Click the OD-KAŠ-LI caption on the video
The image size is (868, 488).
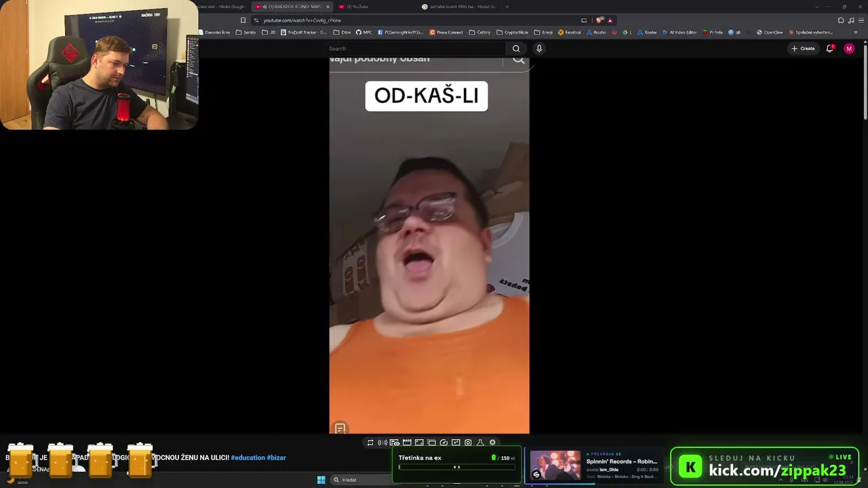coord(427,96)
